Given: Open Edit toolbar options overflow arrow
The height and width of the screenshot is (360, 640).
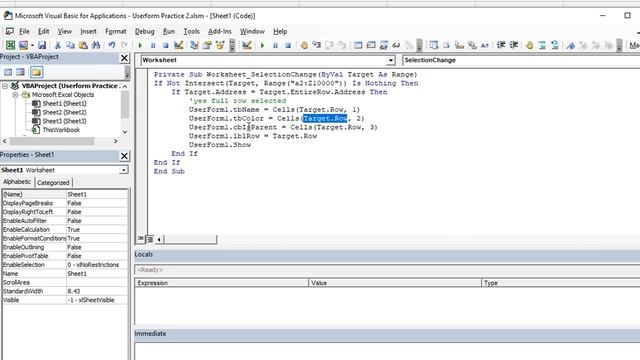Looking at the screenshot, I should (619, 45).
